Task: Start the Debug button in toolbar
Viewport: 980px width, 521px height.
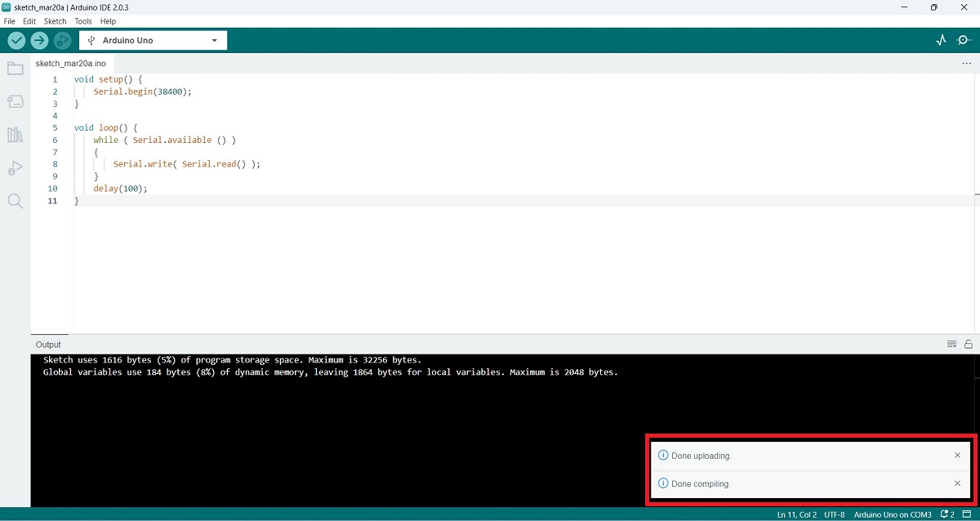Action: pyautogui.click(x=62, y=40)
